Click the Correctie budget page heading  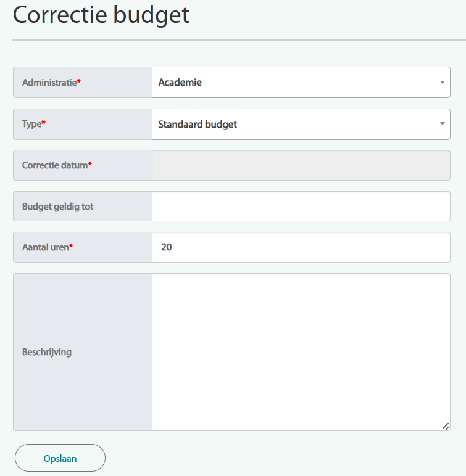click(x=101, y=15)
